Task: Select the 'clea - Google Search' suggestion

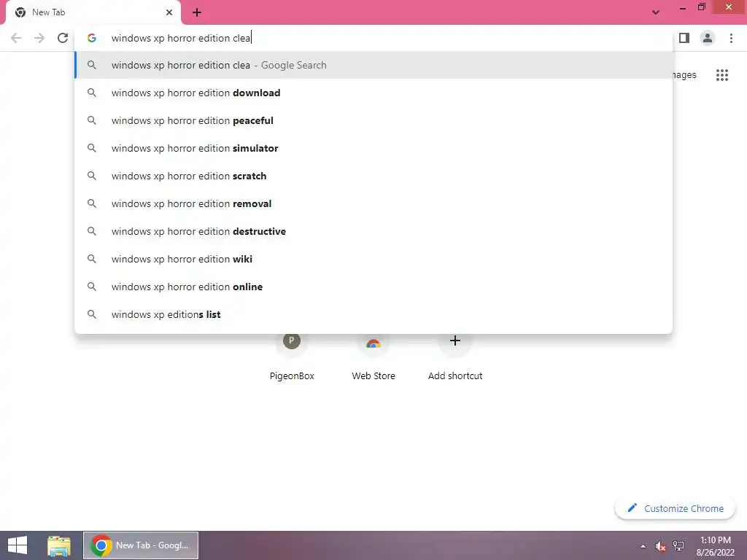Action: pos(373,65)
